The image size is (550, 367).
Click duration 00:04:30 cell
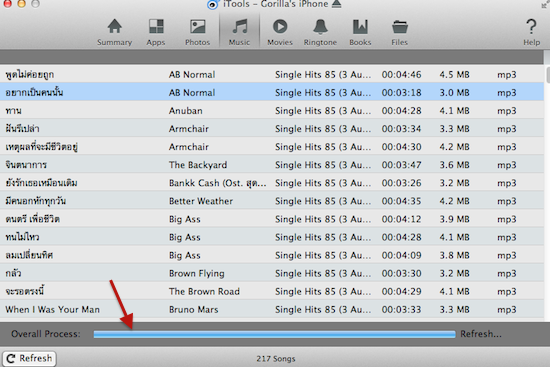click(x=401, y=147)
